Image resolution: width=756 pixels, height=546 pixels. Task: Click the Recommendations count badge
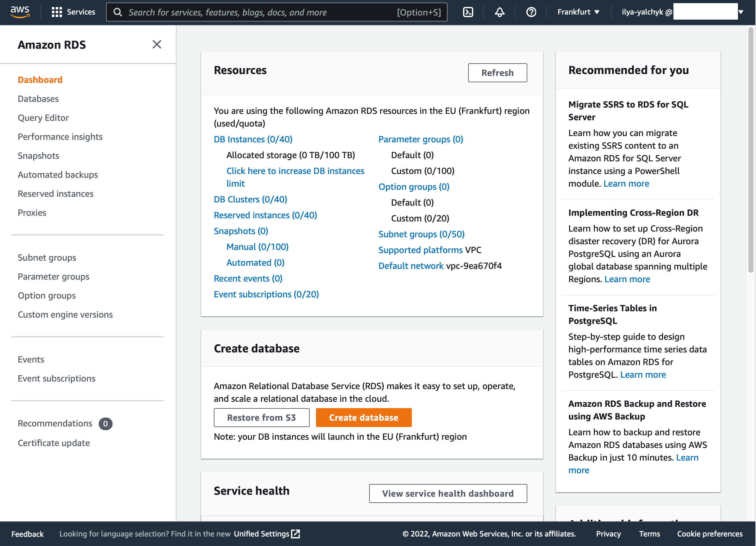(x=105, y=424)
